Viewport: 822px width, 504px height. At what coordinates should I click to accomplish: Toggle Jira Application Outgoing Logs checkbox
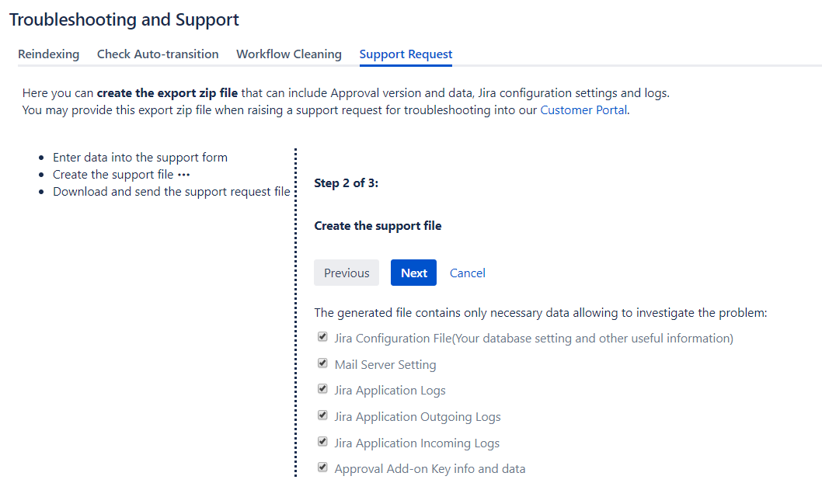point(322,415)
